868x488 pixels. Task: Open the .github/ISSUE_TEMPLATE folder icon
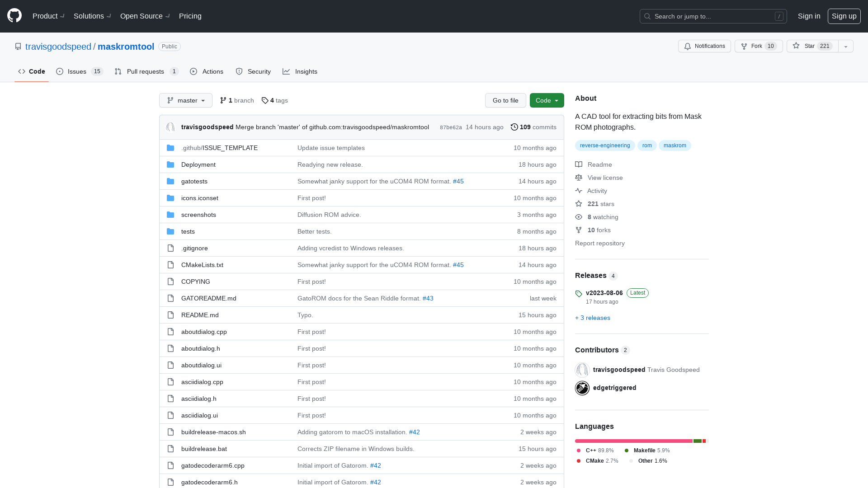pos(170,148)
